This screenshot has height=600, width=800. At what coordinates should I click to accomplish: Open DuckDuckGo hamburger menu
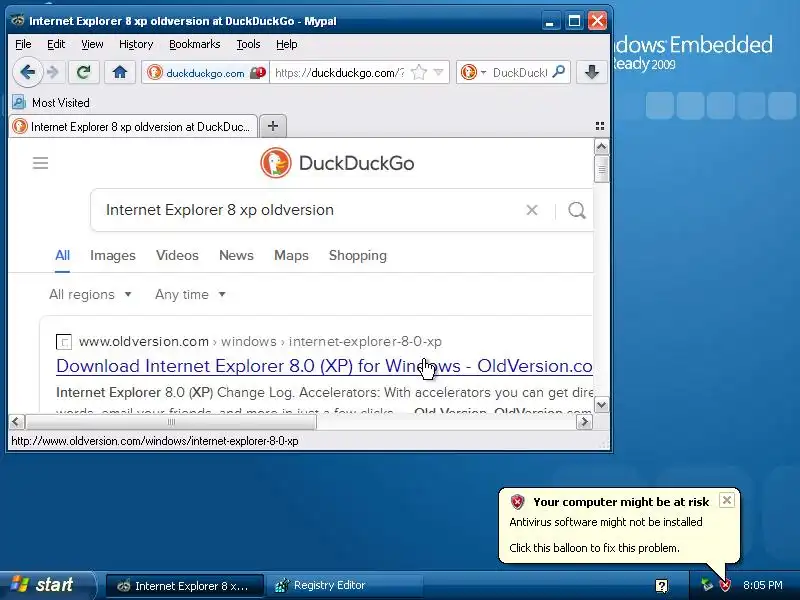point(40,163)
